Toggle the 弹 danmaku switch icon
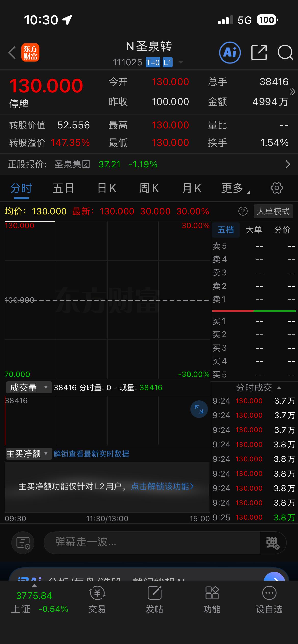 point(273,543)
